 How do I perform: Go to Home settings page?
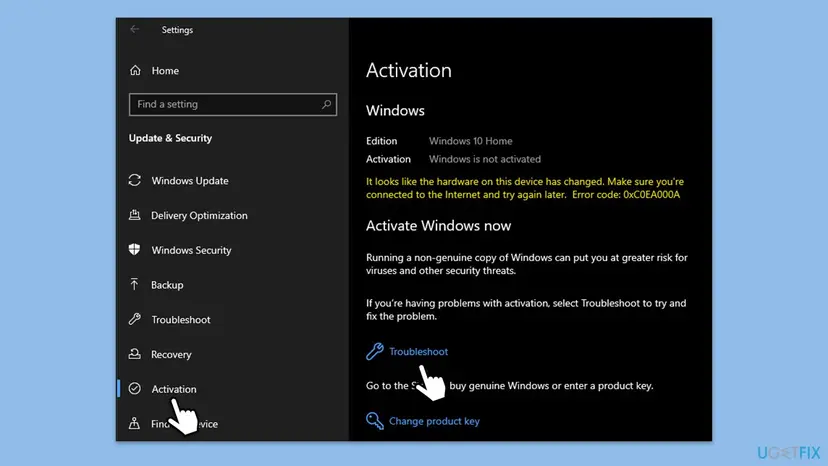165,70
